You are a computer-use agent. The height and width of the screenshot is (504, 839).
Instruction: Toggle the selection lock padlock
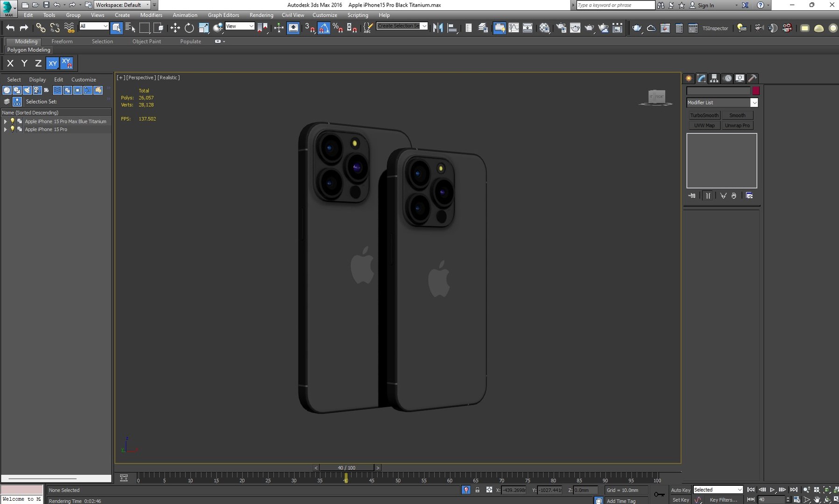click(x=477, y=490)
